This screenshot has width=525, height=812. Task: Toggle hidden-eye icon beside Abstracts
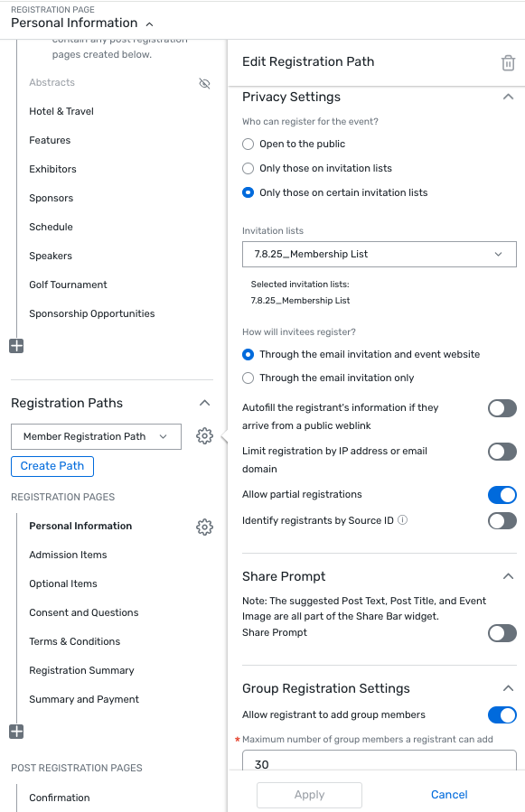[205, 83]
